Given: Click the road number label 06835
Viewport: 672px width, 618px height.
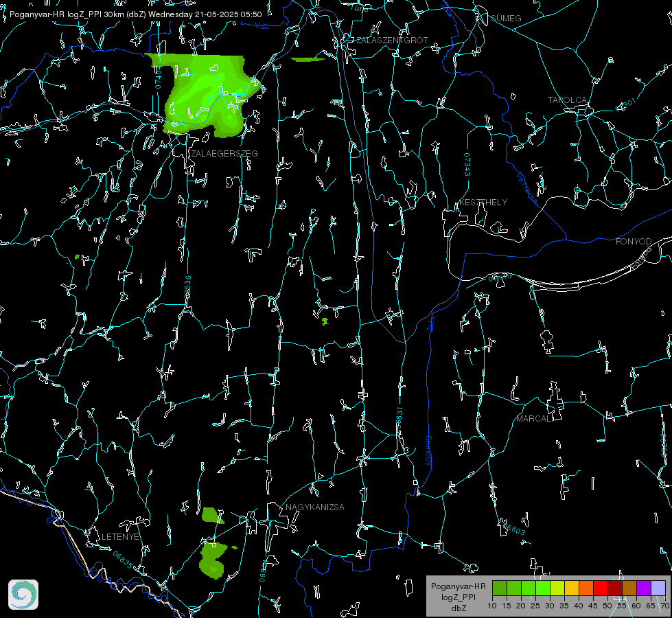Looking at the screenshot, I should (123, 560).
